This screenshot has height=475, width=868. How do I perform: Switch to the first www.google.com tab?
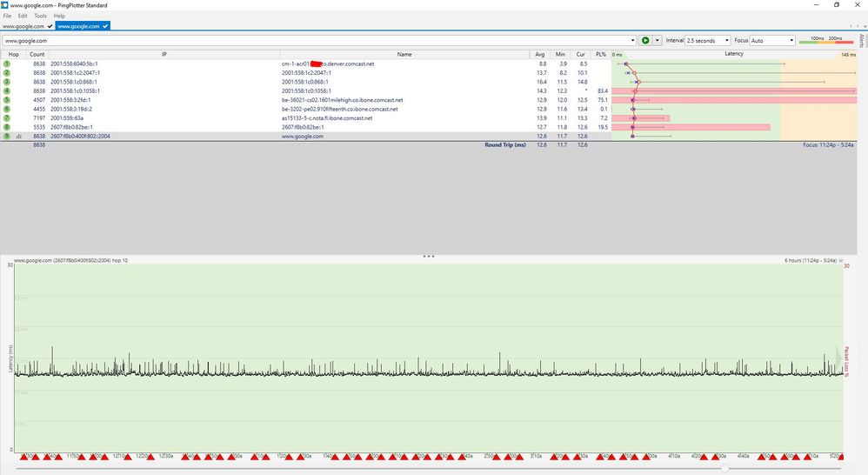click(x=27, y=26)
